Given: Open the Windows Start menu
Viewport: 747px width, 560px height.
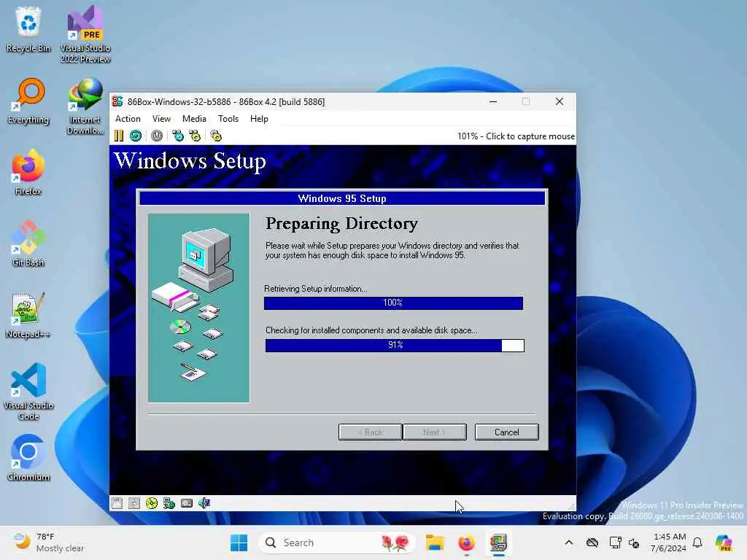Looking at the screenshot, I should coord(239,542).
